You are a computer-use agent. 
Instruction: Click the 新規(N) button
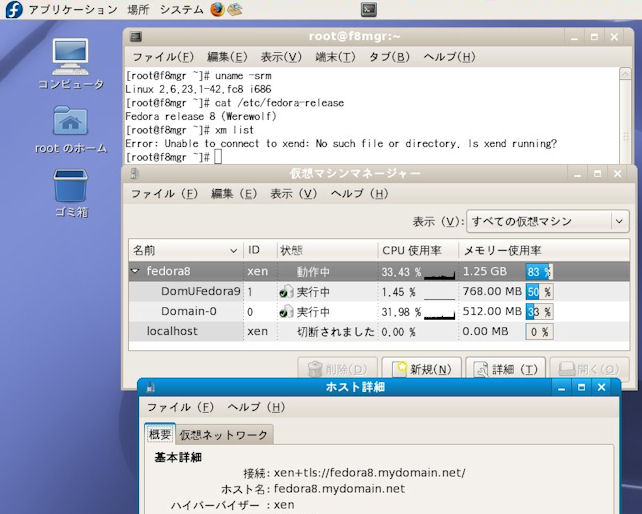(422, 369)
